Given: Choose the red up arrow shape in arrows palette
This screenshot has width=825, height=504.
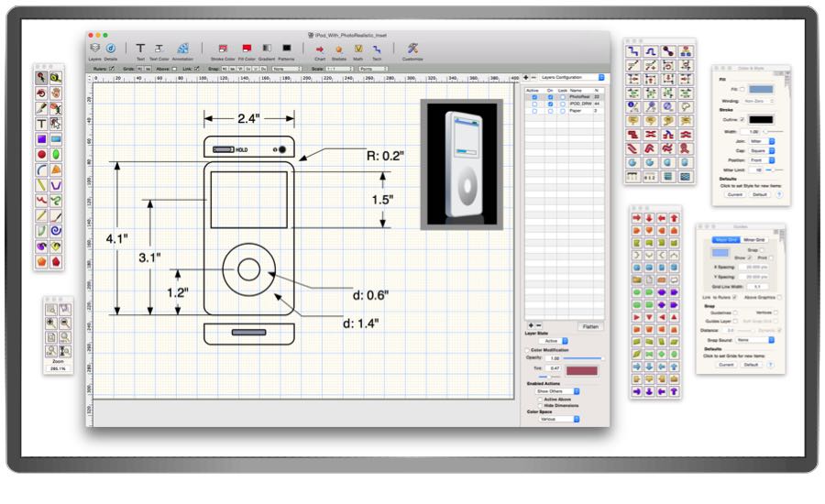Looking at the screenshot, I should click(x=674, y=218).
